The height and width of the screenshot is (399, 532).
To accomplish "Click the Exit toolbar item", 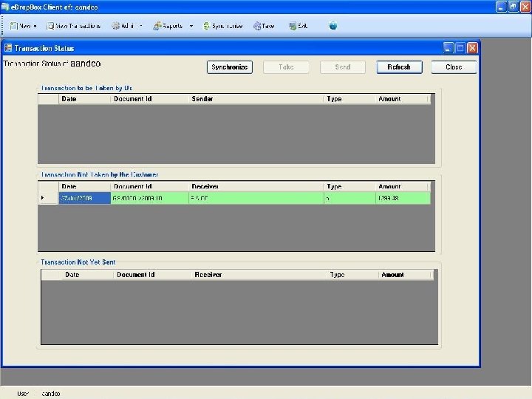I will point(299,26).
